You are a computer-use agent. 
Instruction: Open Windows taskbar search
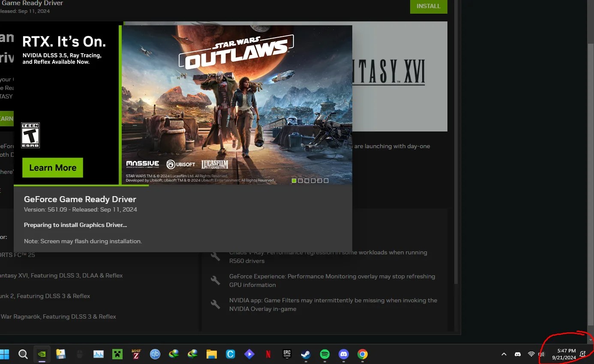coord(23,354)
